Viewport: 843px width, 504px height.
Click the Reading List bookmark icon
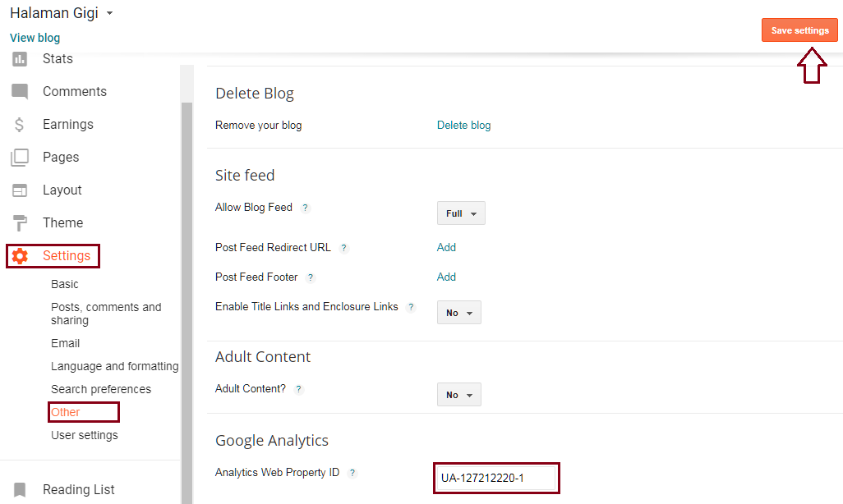point(20,490)
